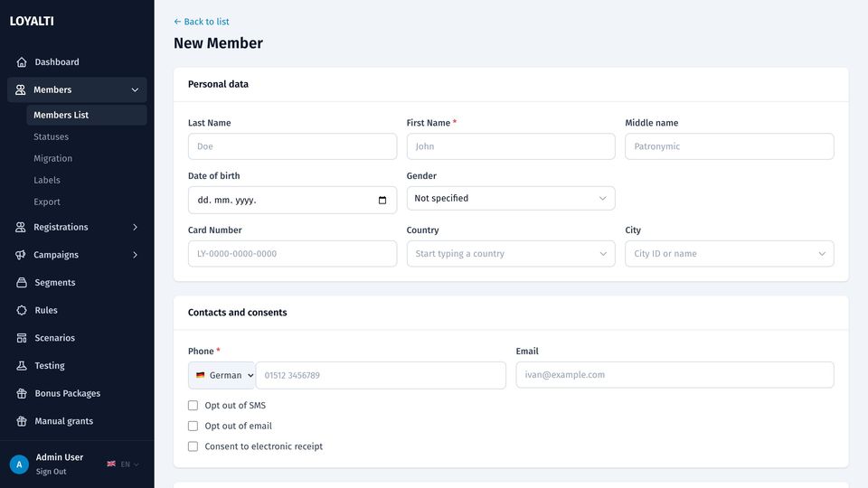Expand the Registrations submenu chevron
868x488 pixels.
click(135, 227)
